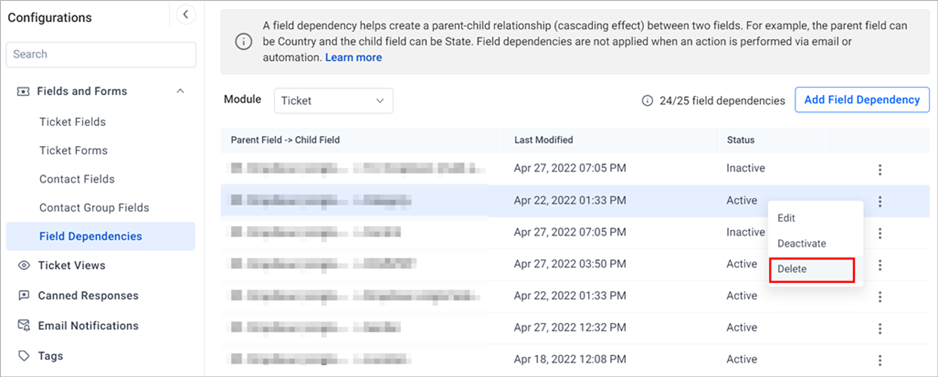938x377 pixels.
Task: Click the Ticket Views eye icon
Action: tap(24, 265)
